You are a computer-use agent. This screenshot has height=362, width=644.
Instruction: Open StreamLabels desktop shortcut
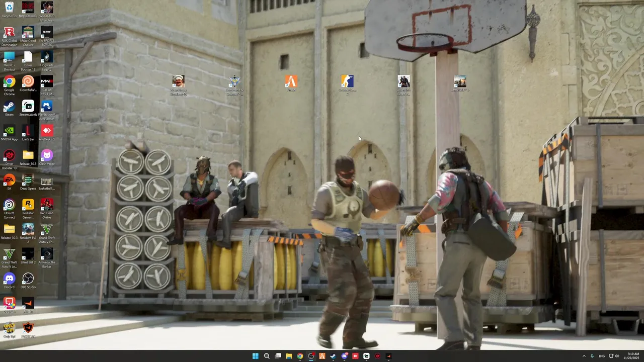point(28,109)
